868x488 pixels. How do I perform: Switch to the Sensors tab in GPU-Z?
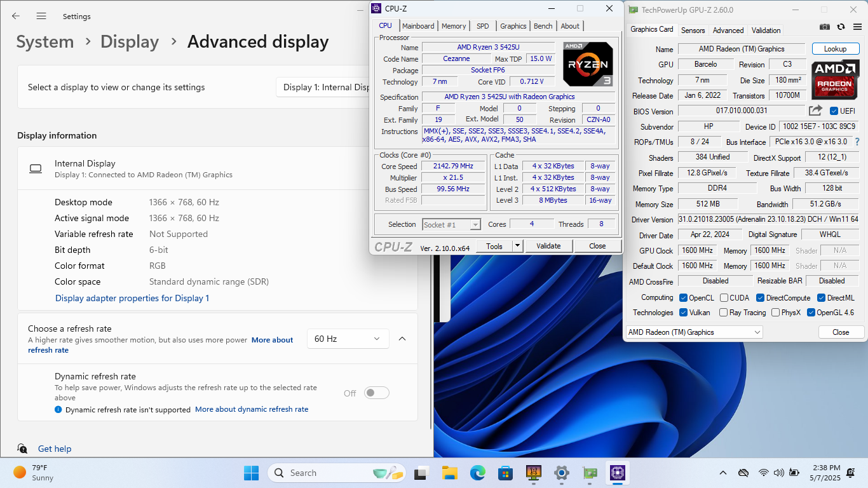click(693, 30)
